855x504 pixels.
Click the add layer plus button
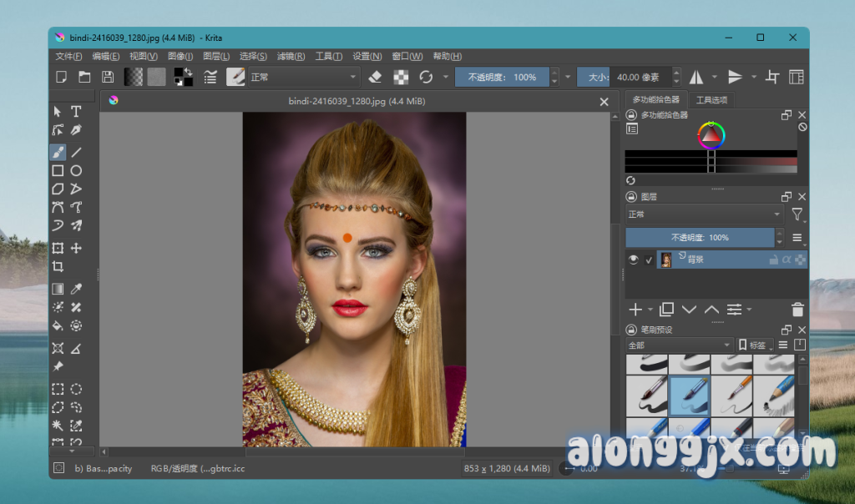coord(635,310)
